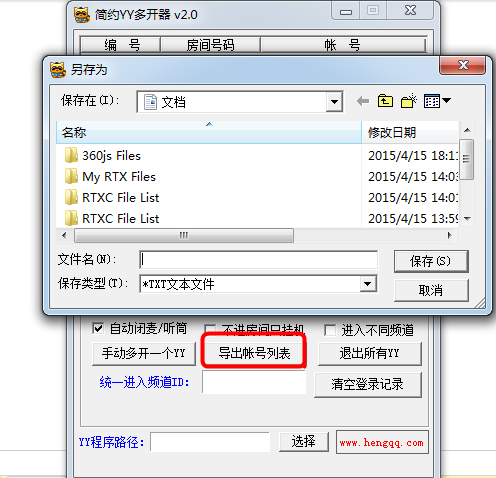
Task: Click the 保存(S) button
Action: coord(431,261)
